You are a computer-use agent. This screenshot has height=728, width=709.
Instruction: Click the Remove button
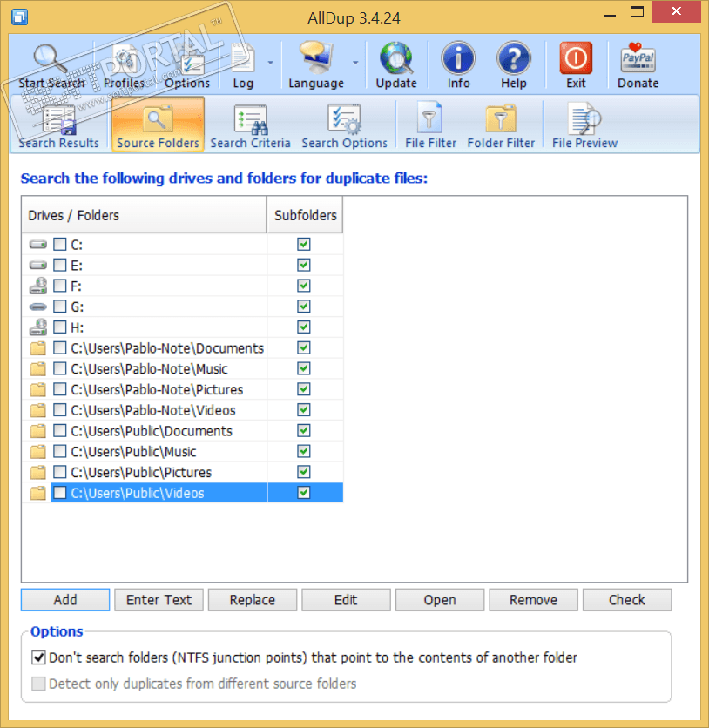click(x=533, y=600)
